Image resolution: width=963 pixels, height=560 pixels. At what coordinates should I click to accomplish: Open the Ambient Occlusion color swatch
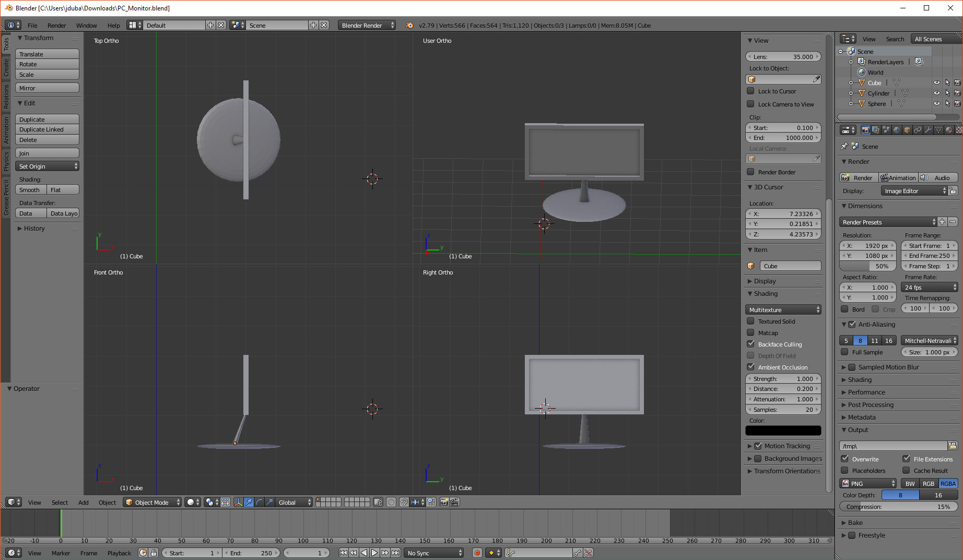[x=783, y=430]
